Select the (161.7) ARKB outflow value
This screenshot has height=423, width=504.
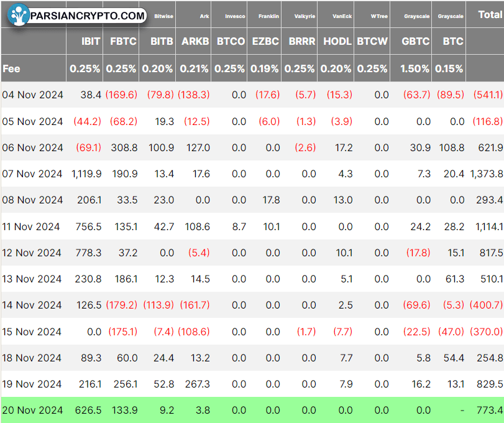(x=195, y=305)
